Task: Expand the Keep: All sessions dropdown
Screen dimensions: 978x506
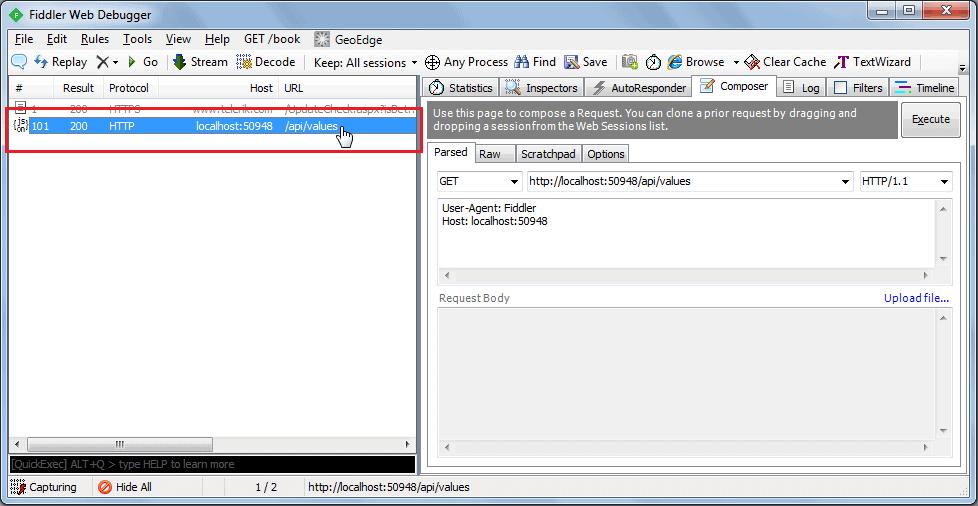Action: [366, 62]
